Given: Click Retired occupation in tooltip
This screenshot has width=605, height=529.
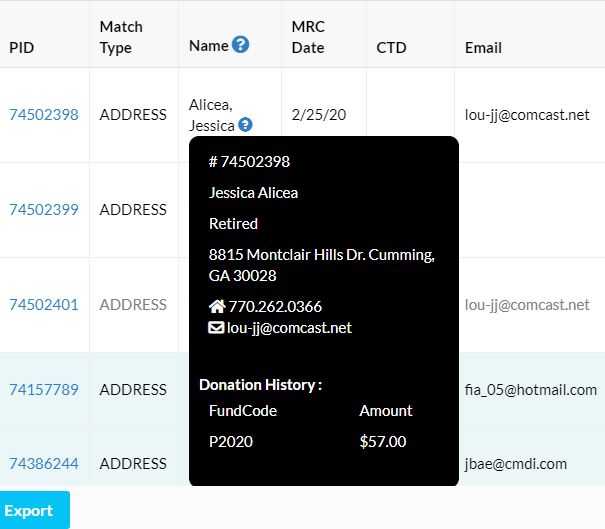Looking at the screenshot, I should (x=233, y=223).
